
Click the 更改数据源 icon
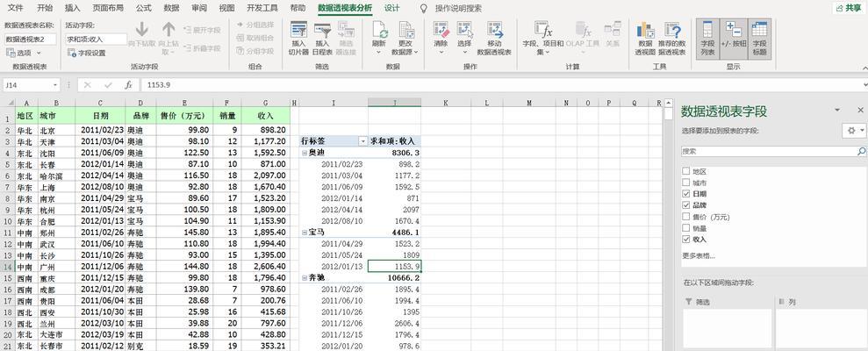click(x=405, y=31)
